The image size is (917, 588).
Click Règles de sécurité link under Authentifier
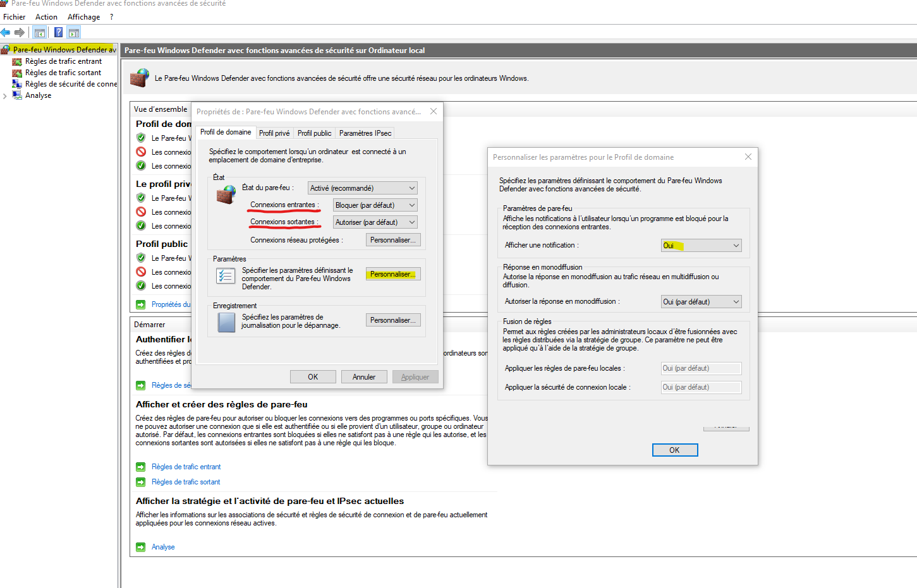(171, 385)
